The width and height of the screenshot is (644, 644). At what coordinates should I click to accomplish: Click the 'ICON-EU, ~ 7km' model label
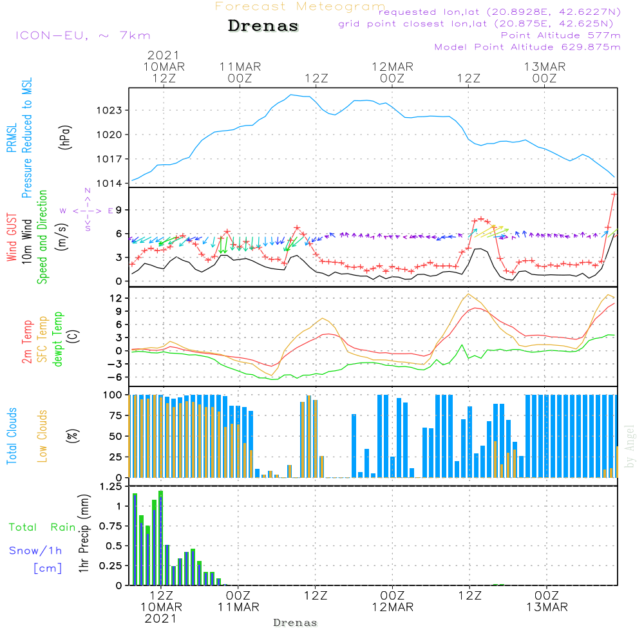[83, 35]
